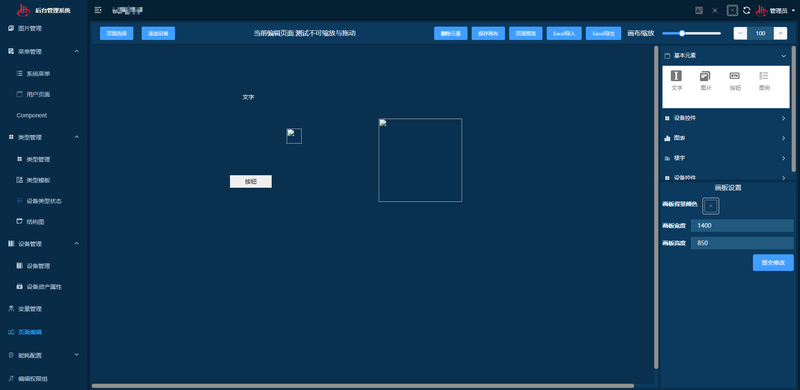The width and height of the screenshot is (800, 390).
Task: Open the 画板背景颜色 color picker swatch
Action: coord(711,206)
